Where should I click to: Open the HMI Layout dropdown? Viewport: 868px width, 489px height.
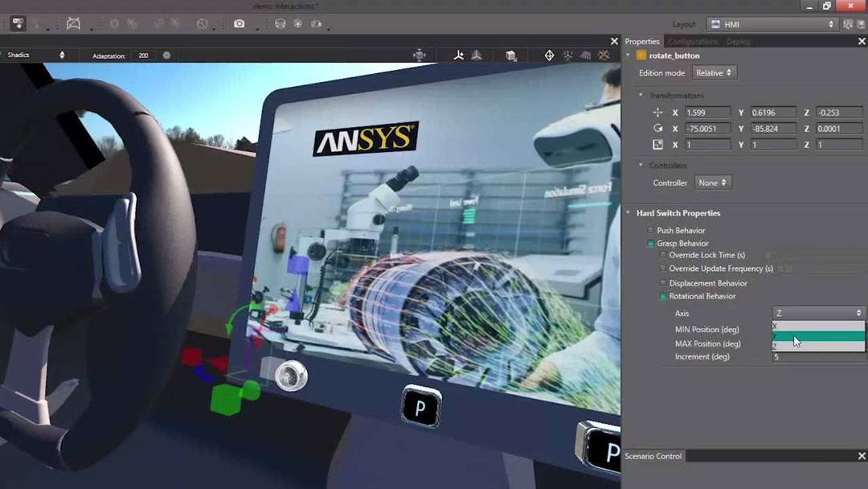(770, 24)
